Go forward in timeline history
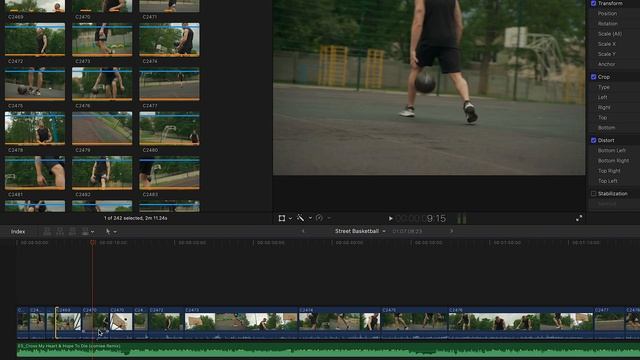The height and width of the screenshot is (360, 640). coord(451,231)
